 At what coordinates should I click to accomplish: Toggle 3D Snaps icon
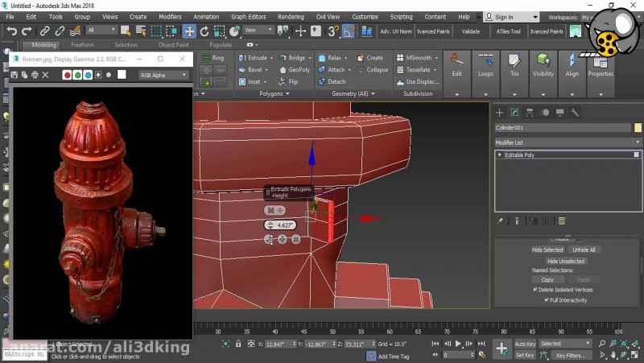(x=333, y=31)
